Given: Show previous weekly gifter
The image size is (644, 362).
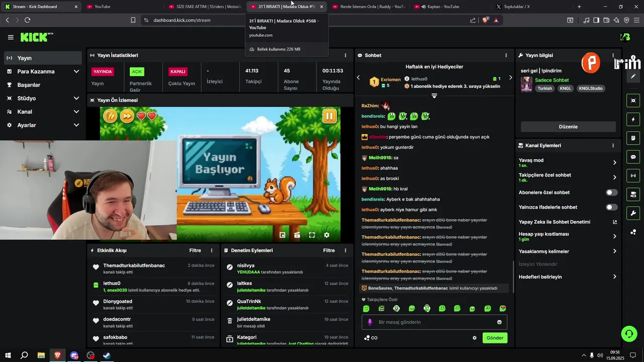Looking at the screenshot, I should (x=358, y=77).
